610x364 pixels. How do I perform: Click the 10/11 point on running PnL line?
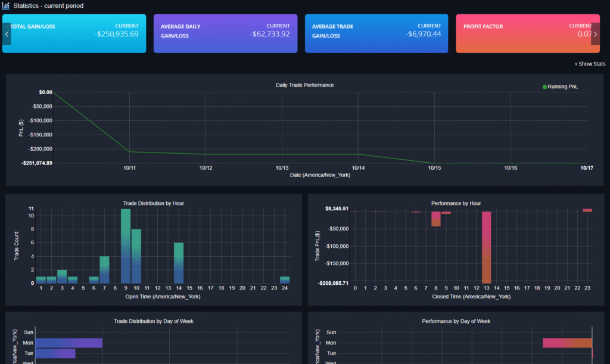(x=129, y=152)
